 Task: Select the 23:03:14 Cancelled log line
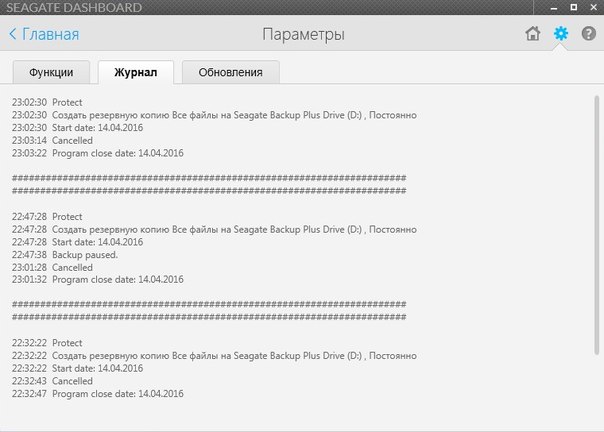coord(52,140)
